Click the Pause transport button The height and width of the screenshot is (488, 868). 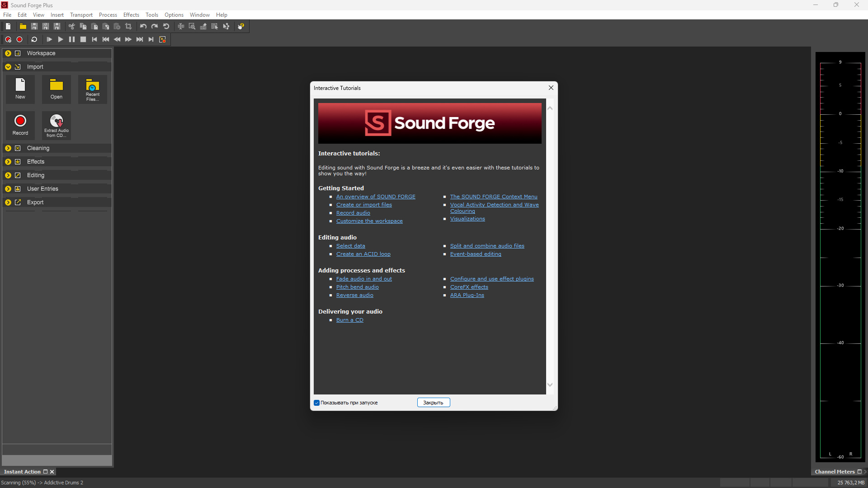72,39
